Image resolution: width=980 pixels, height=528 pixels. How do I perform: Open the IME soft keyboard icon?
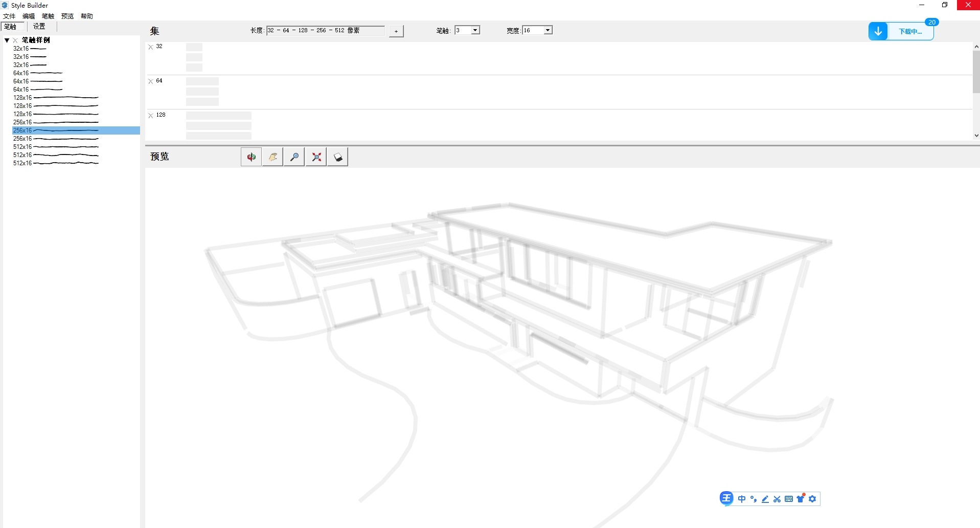[x=789, y=499]
